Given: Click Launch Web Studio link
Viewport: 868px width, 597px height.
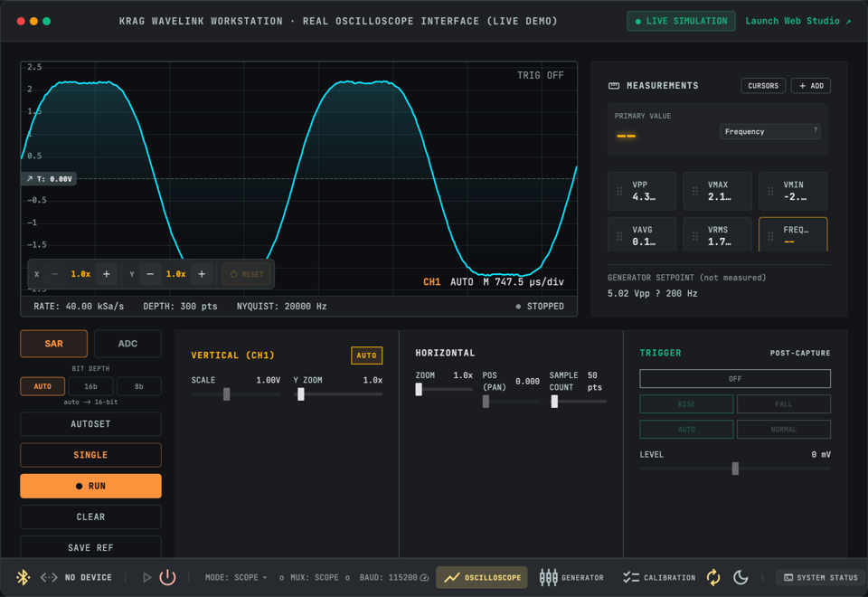Looking at the screenshot, I should click(797, 21).
